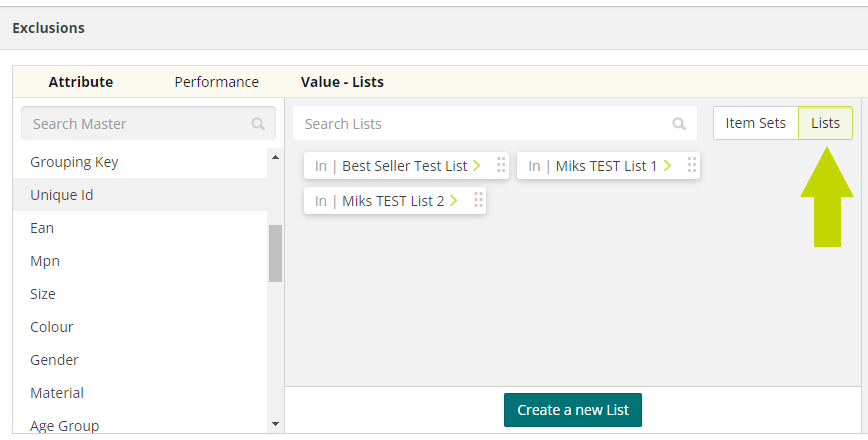Click the attribute list scrollbar thumb

coord(275,253)
